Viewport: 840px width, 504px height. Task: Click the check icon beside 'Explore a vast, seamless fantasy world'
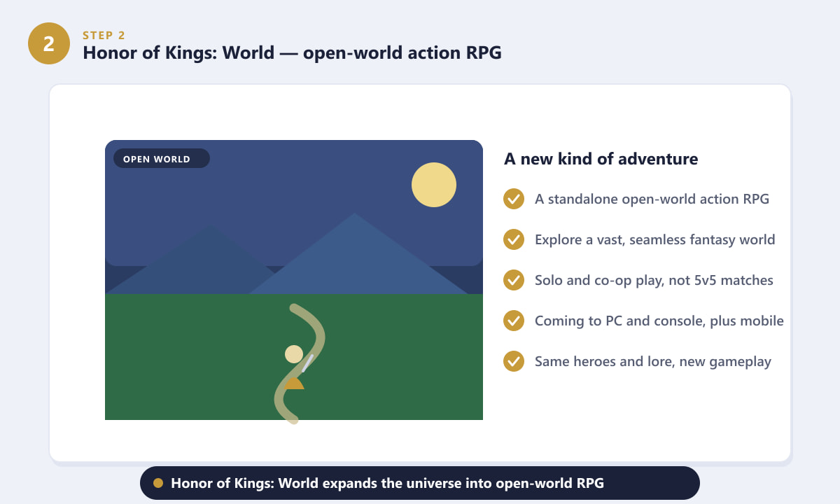click(x=514, y=239)
